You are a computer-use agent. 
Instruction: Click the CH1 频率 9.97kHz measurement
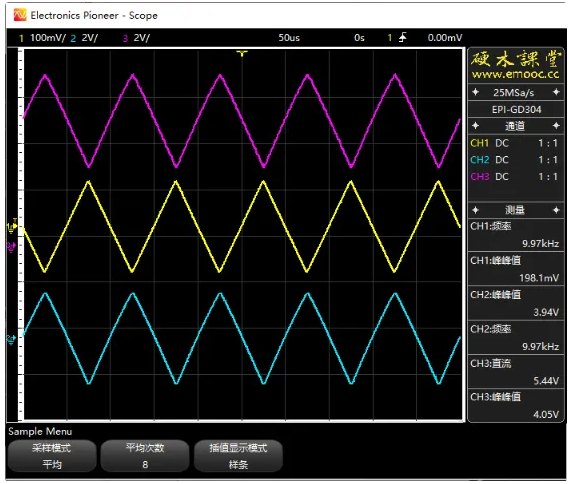coord(516,235)
